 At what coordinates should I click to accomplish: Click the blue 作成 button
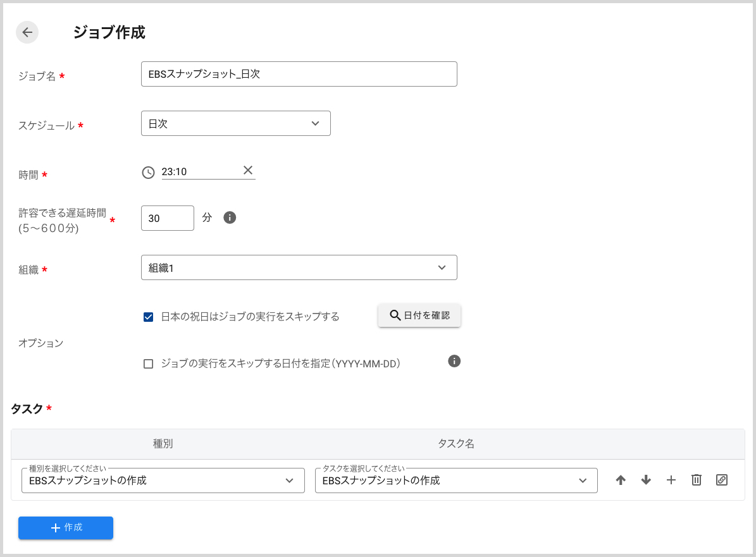[66, 527]
